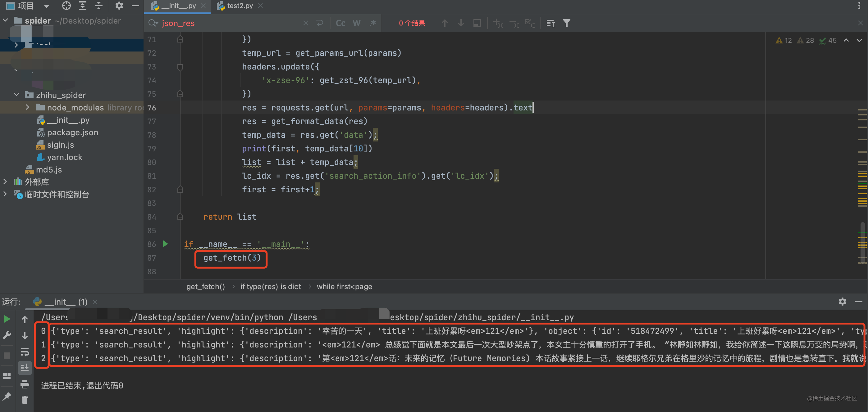Open run panel settings gear
Viewport: 868px width, 412px height.
[x=842, y=301]
